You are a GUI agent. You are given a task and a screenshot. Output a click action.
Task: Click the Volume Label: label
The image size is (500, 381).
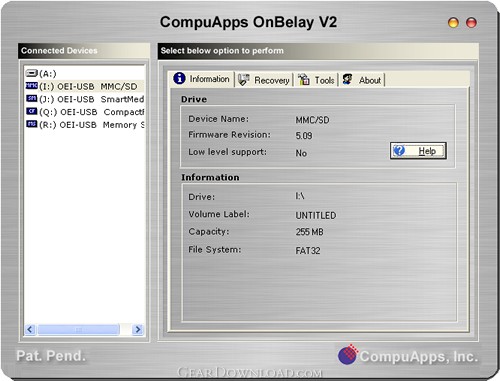coord(219,214)
